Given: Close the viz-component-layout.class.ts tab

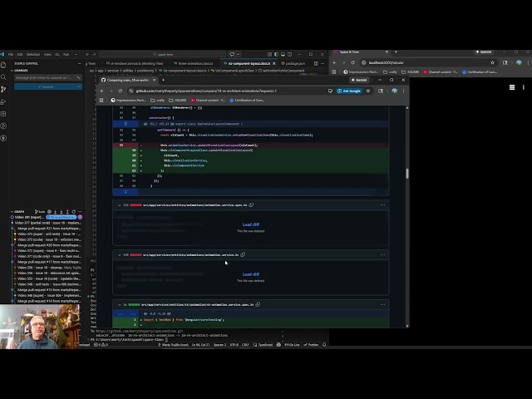Looking at the screenshot, I should point(274,63).
